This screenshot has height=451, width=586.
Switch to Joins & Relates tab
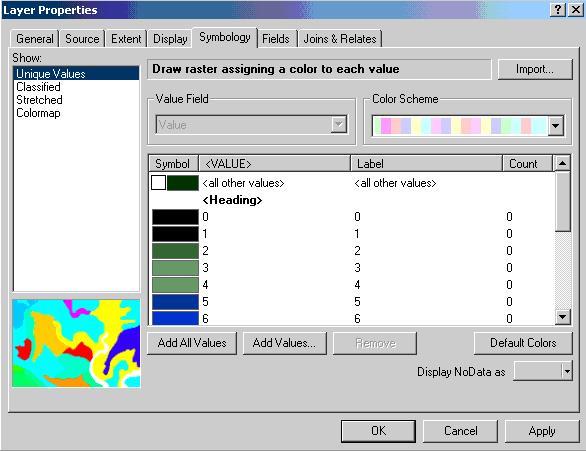pyautogui.click(x=340, y=39)
